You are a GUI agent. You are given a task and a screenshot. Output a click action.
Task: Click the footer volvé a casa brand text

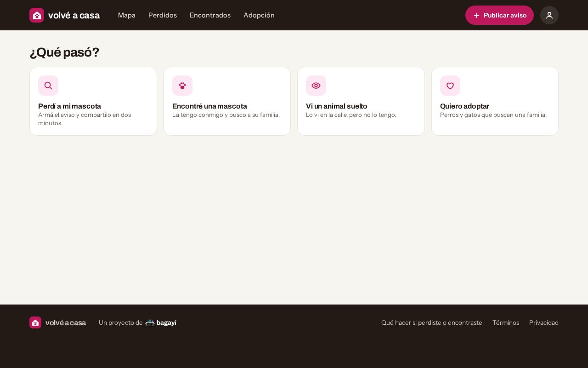[66, 322]
